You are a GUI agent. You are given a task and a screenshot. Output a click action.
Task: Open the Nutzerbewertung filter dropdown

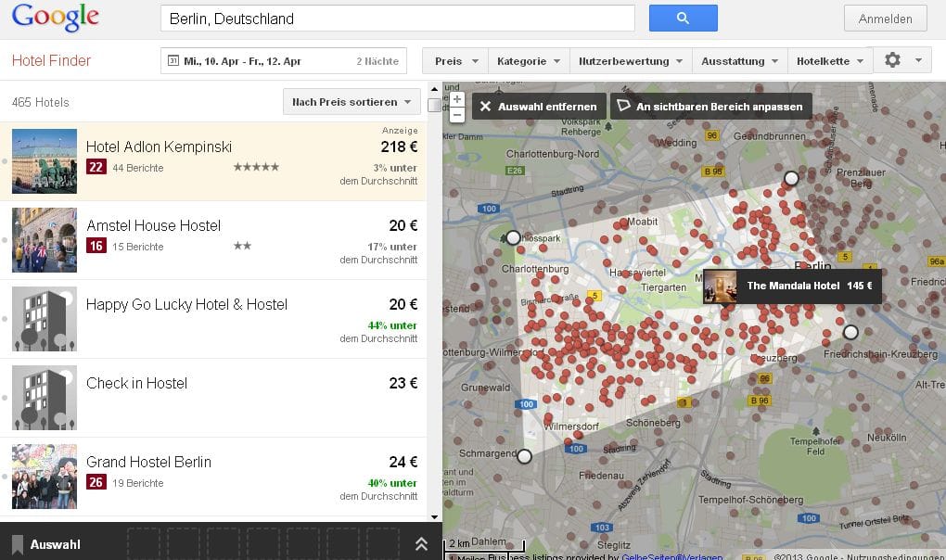coord(631,61)
